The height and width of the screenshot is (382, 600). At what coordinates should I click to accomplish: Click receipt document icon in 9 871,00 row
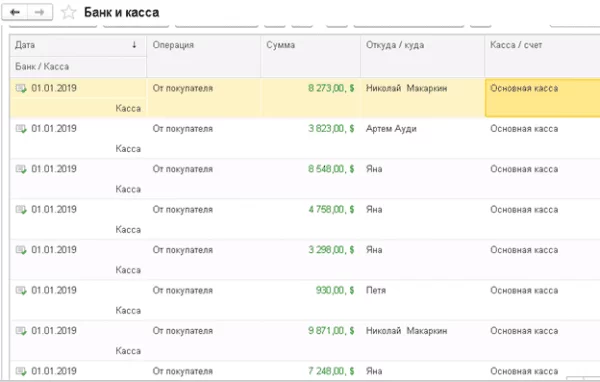(x=21, y=331)
